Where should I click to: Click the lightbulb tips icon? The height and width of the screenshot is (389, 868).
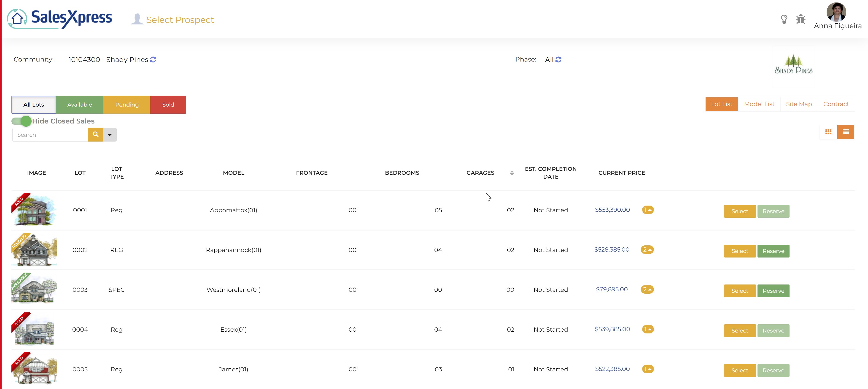point(784,19)
